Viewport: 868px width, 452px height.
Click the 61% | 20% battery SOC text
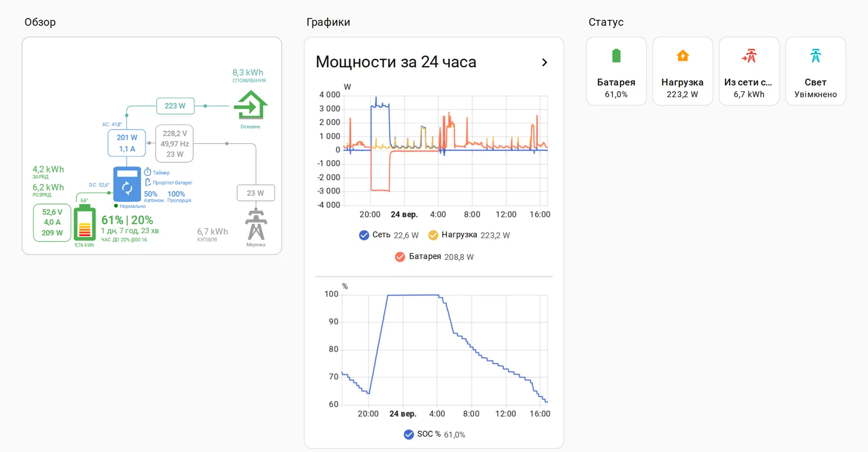pyautogui.click(x=127, y=220)
